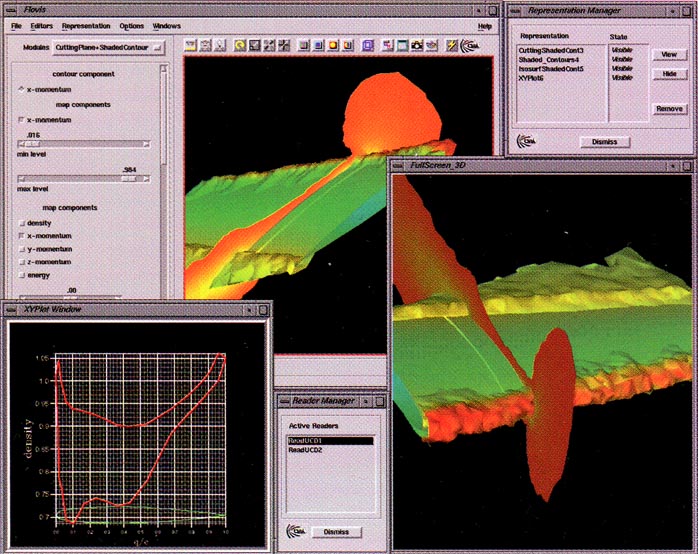Open the Representation menu
The image size is (698, 554).
(86, 26)
